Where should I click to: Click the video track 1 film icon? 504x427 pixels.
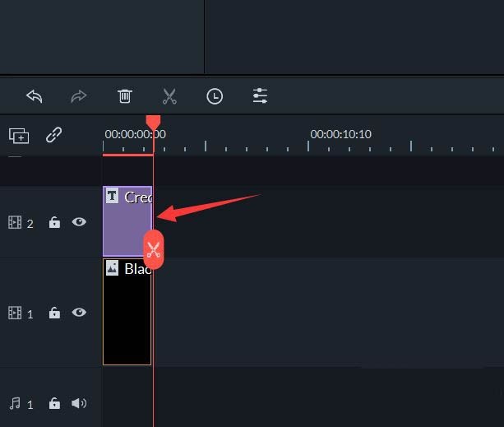(15, 313)
